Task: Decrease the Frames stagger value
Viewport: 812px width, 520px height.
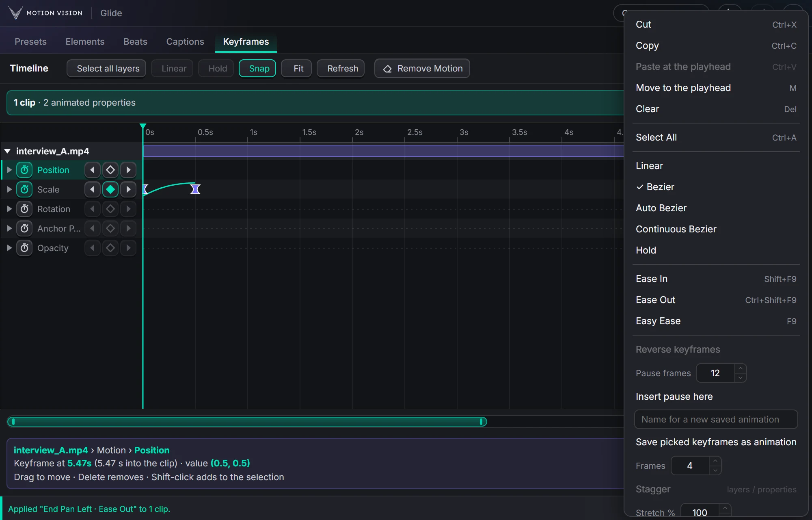Action: (x=715, y=470)
